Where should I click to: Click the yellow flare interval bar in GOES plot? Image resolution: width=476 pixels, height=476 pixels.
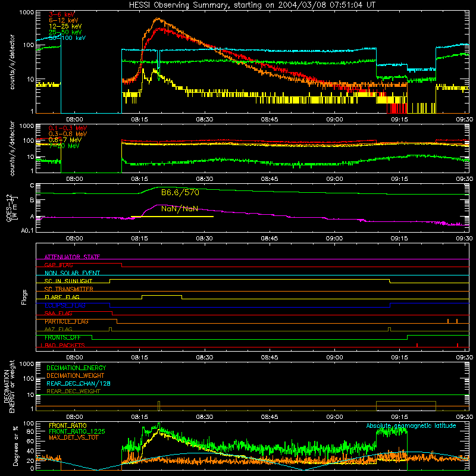coord(172,217)
